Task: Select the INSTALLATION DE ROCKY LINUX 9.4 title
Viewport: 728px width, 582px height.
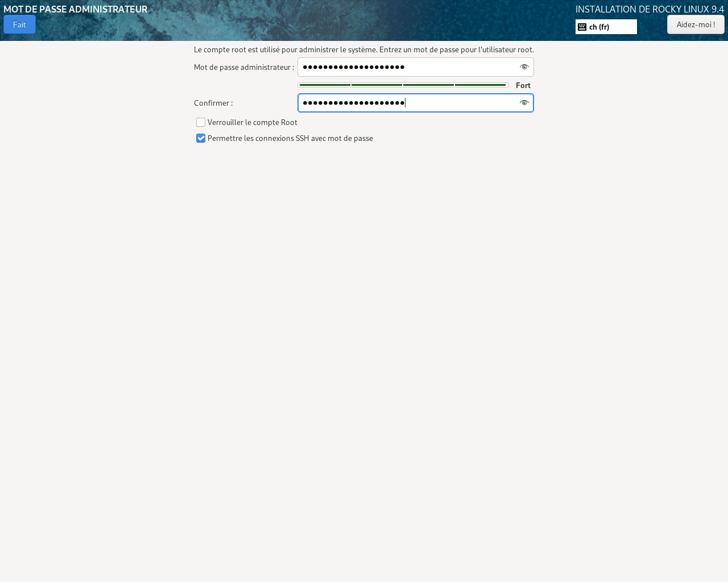Action: 650,9
